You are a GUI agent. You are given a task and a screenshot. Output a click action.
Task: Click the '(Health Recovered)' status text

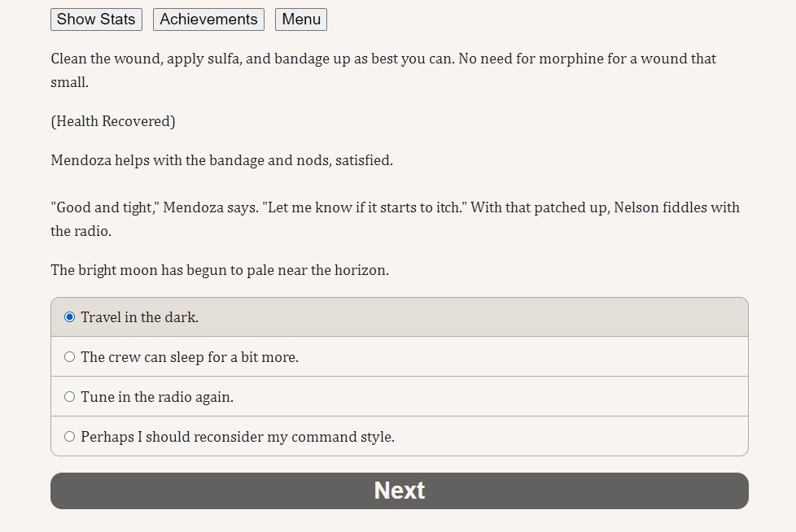pos(112,121)
